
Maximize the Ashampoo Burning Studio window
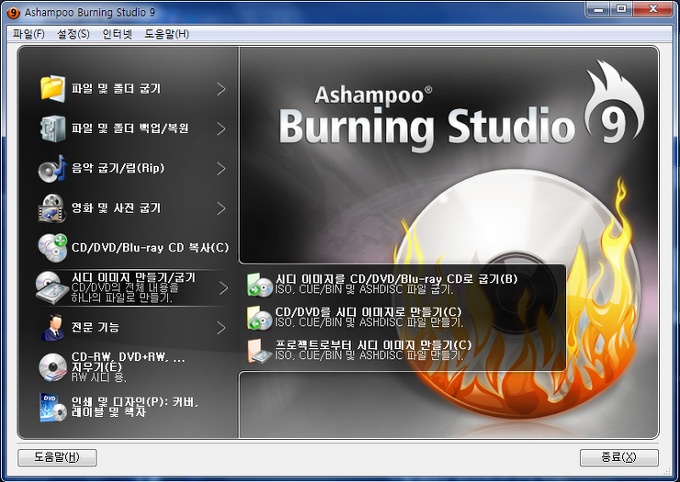(621, 9)
